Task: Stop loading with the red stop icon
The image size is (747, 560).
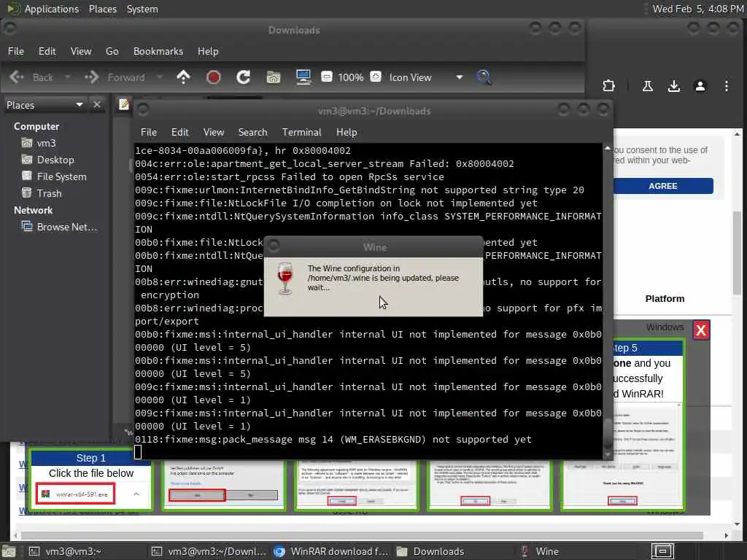Action: click(x=213, y=77)
